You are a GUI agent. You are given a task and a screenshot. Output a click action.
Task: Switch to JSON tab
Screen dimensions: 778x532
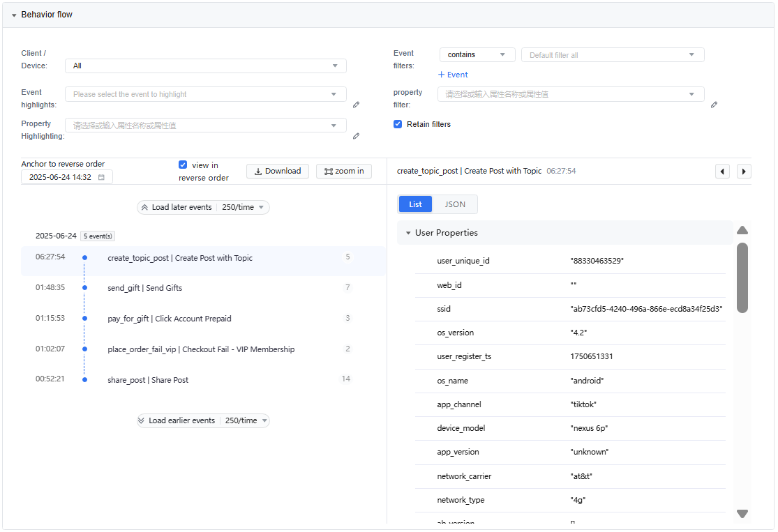pos(455,204)
